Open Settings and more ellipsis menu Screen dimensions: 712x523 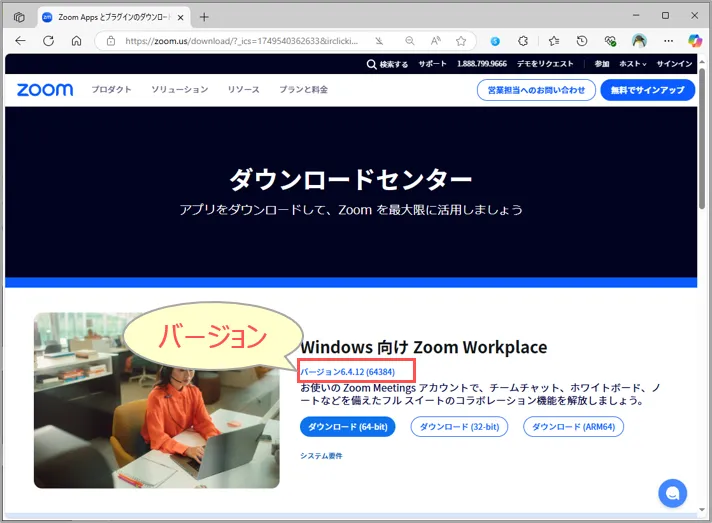668,41
